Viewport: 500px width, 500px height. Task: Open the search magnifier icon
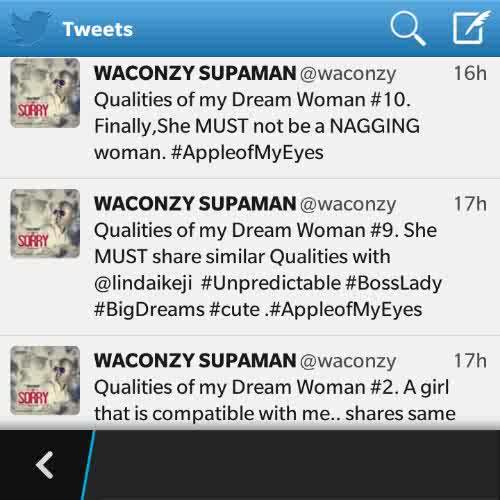(x=408, y=28)
